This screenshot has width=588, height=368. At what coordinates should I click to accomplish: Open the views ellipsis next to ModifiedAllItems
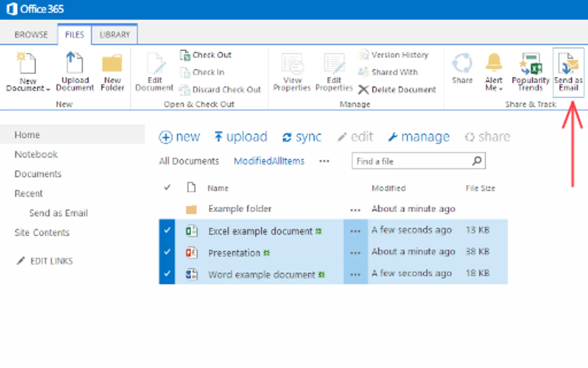click(324, 161)
